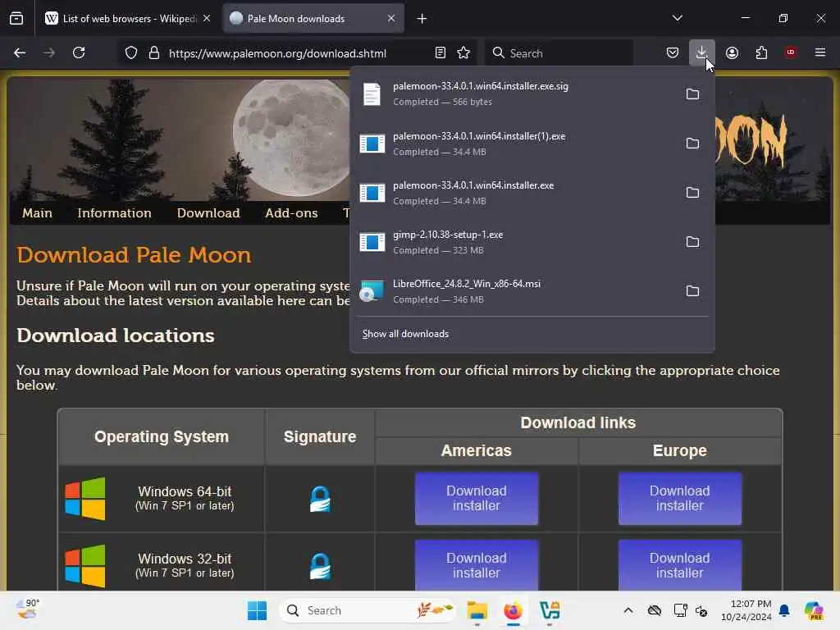Focus the Windows taskbar Search box
840x630 pixels.
click(367, 610)
